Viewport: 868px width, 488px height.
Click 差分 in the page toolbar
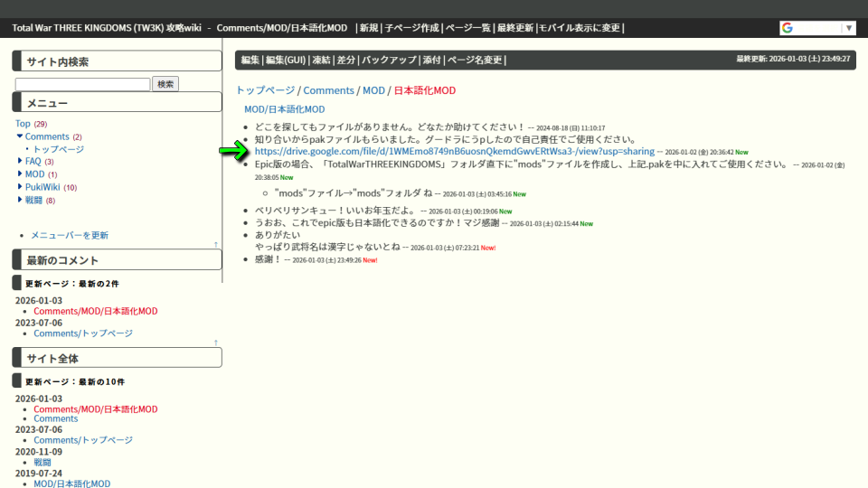(346, 60)
